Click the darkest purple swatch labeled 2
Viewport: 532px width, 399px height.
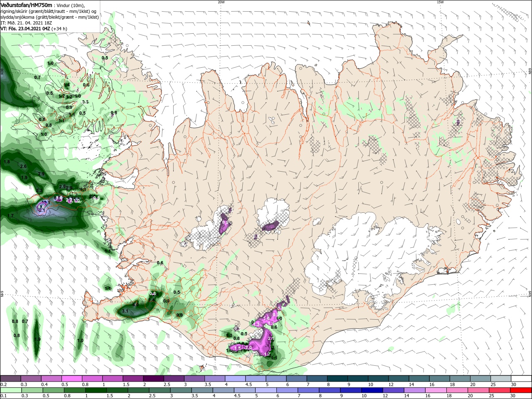[153, 379]
